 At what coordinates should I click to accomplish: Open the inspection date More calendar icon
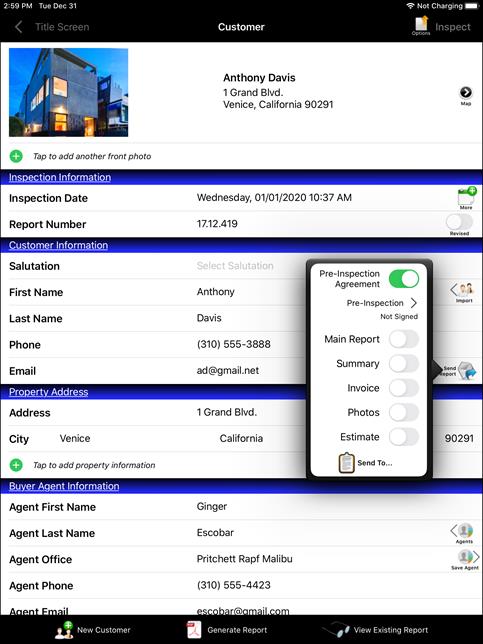click(467, 196)
